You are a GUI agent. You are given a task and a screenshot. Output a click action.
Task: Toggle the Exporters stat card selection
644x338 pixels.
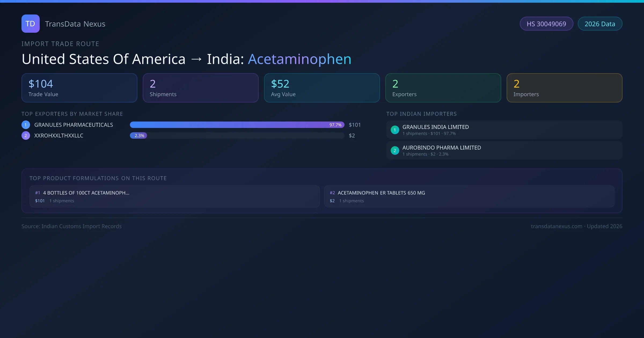pyautogui.click(x=443, y=88)
